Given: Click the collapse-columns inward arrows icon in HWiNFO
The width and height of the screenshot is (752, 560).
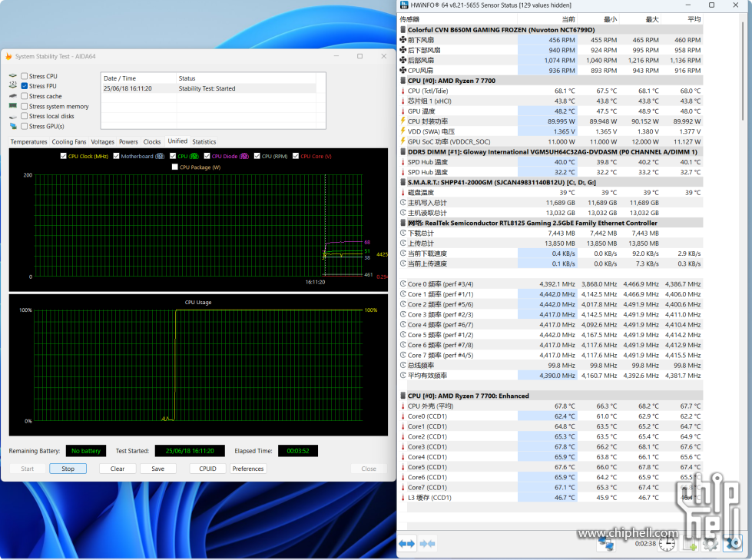Looking at the screenshot, I should (427, 543).
